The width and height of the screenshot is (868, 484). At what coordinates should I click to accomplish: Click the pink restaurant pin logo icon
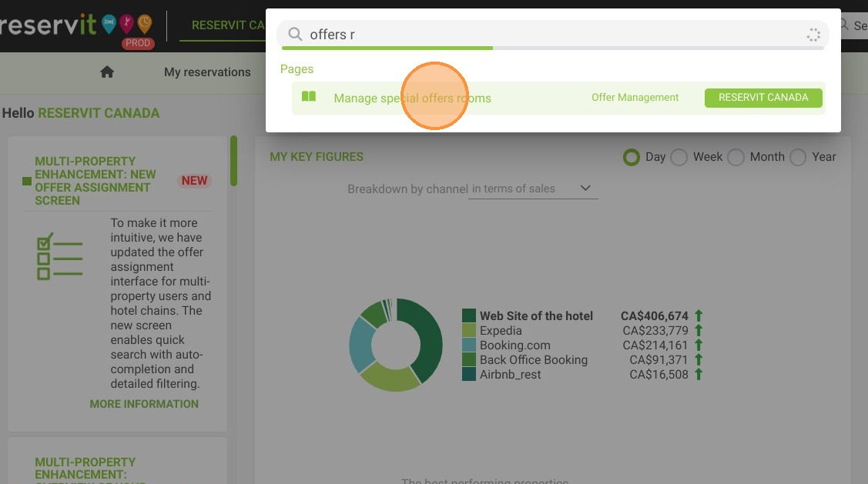click(127, 23)
